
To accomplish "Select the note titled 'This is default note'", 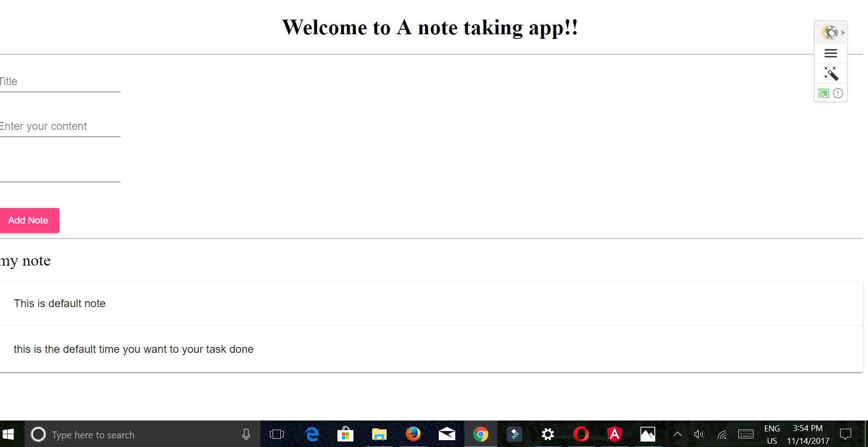I will 59,303.
